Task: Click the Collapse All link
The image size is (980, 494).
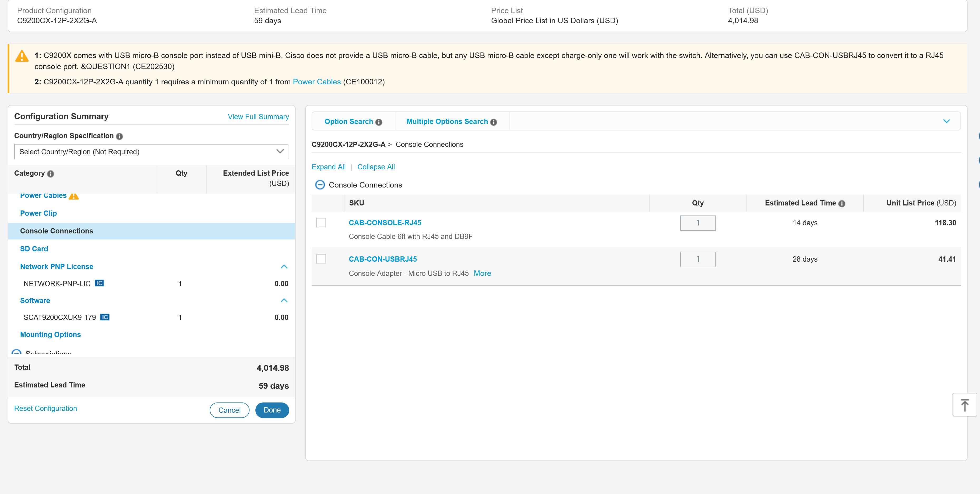Action: (376, 167)
